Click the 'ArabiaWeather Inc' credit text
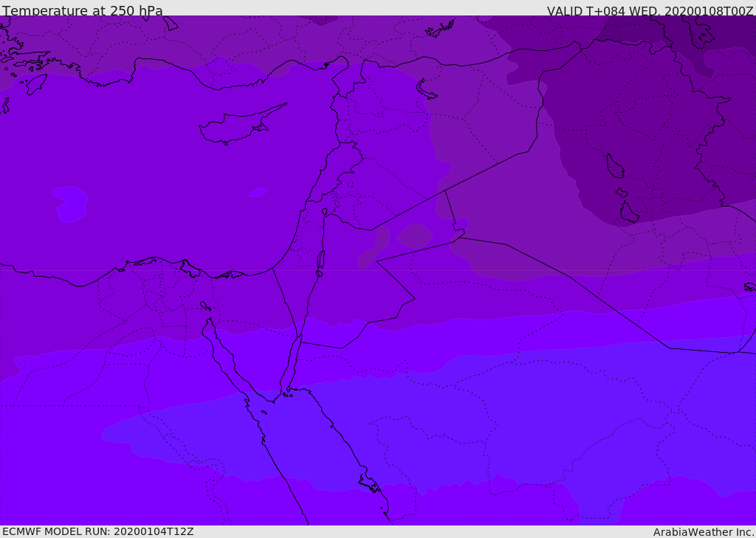This screenshot has height=538, width=756. [703, 532]
